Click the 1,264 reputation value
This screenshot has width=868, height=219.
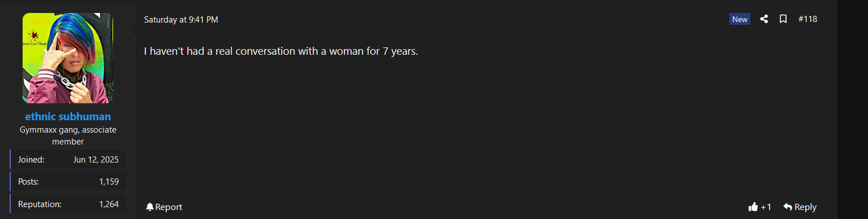click(109, 204)
